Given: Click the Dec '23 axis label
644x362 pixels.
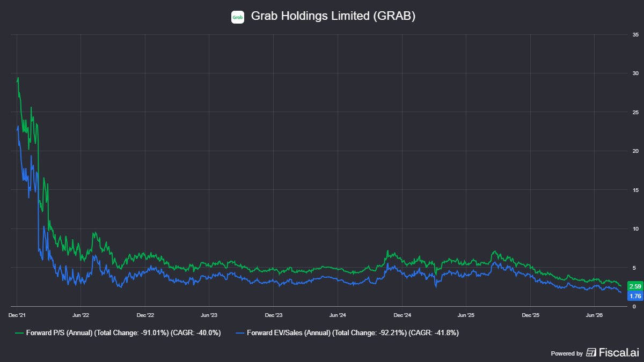Looking at the screenshot, I should (273, 316).
